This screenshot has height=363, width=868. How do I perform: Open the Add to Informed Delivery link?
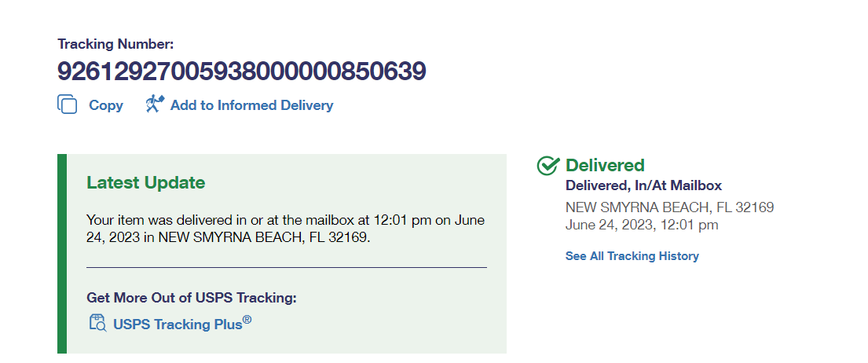pos(251,105)
